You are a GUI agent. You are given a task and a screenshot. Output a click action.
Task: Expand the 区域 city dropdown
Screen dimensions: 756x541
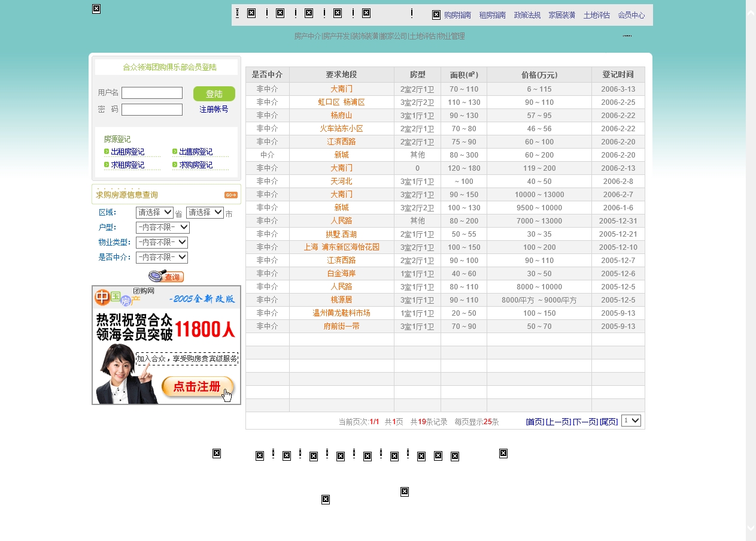205,213
